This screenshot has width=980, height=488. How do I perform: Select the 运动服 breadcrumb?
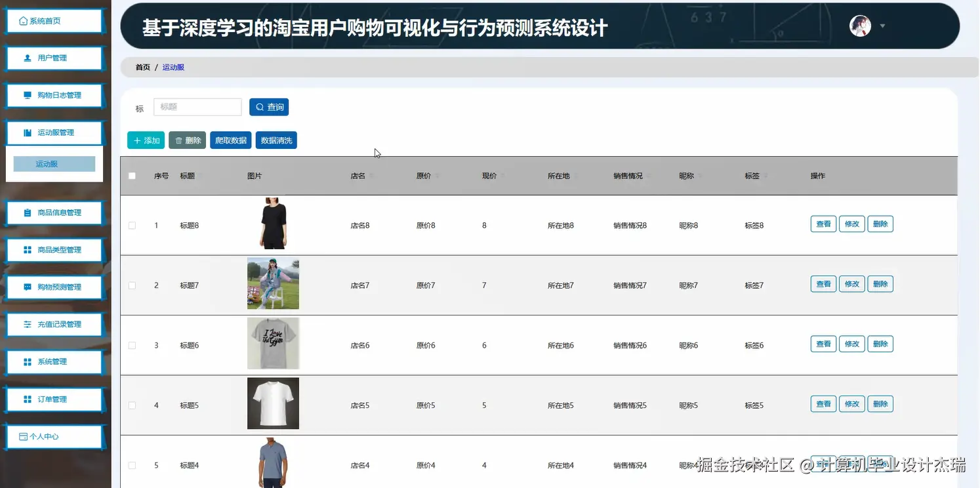coord(173,68)
